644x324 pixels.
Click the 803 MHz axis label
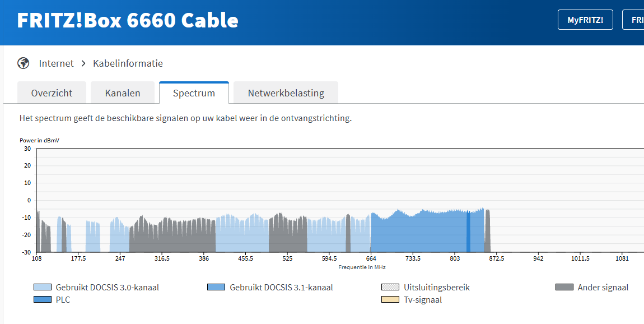[x=454, y=258]
